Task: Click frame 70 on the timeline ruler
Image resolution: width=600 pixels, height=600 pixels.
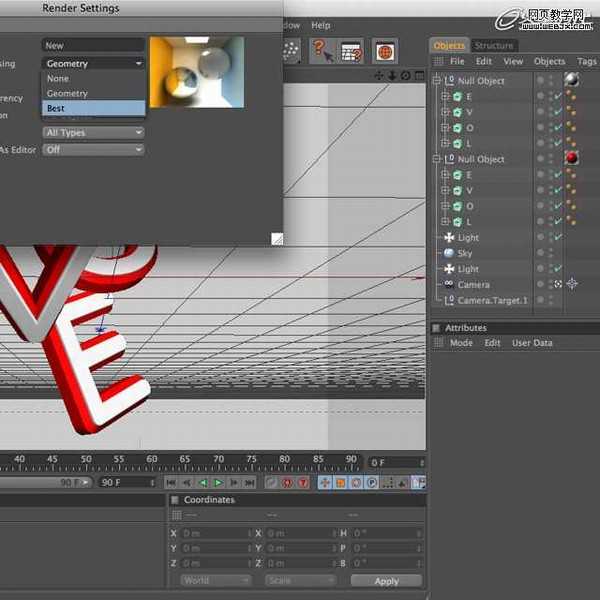Action: click(x=218, y=460)
